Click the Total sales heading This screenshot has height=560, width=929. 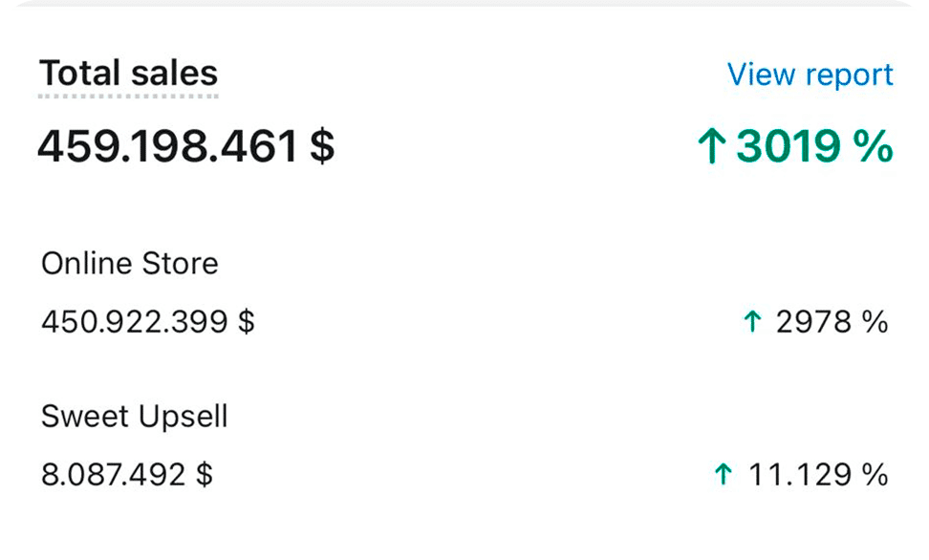click(x=129, y=74)
